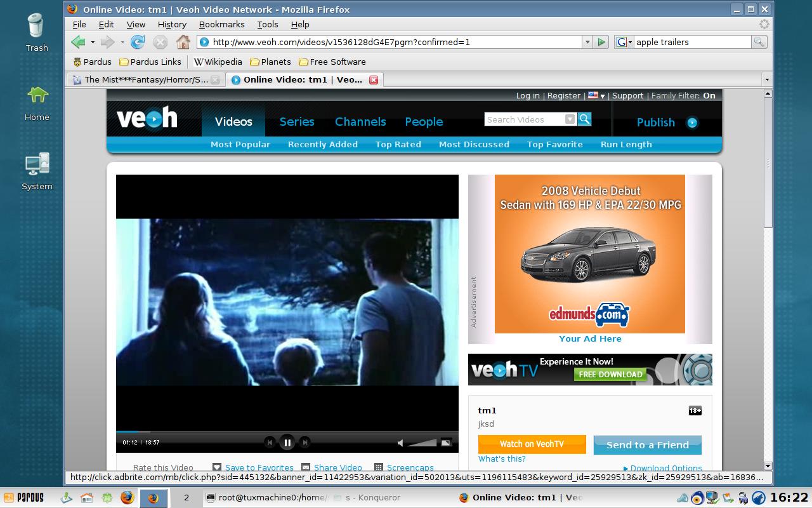The width and height of the screenshot is (812, 508).
Task: Open the Series section on Veoh
Action: click(297, 121)
